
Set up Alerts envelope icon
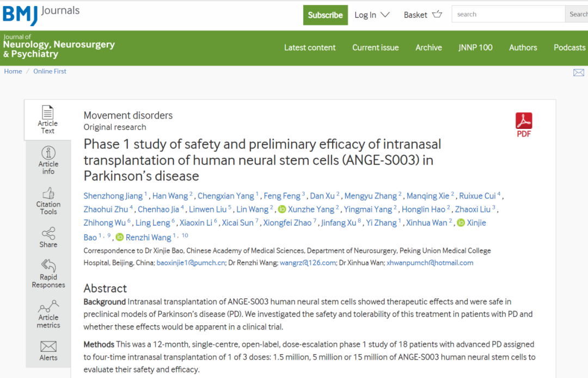[48, 346]
